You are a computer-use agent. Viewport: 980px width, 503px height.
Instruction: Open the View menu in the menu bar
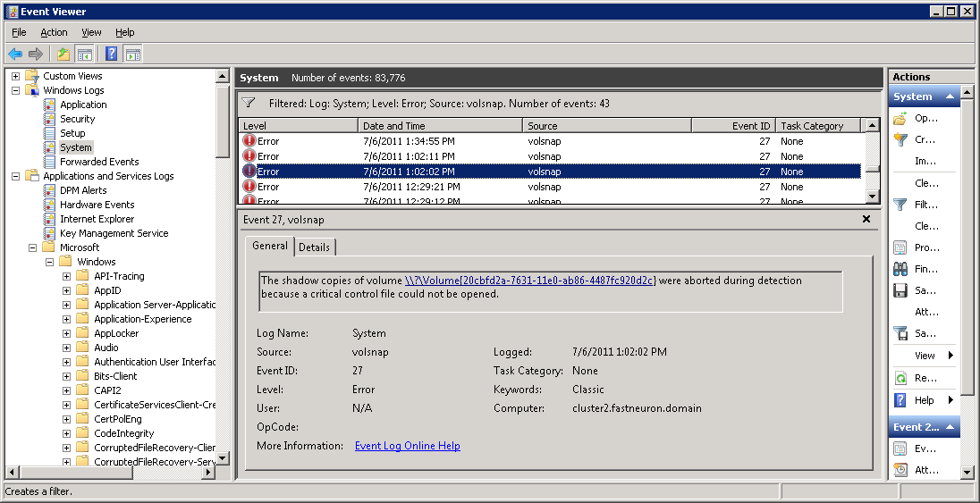tap(91, 32)
